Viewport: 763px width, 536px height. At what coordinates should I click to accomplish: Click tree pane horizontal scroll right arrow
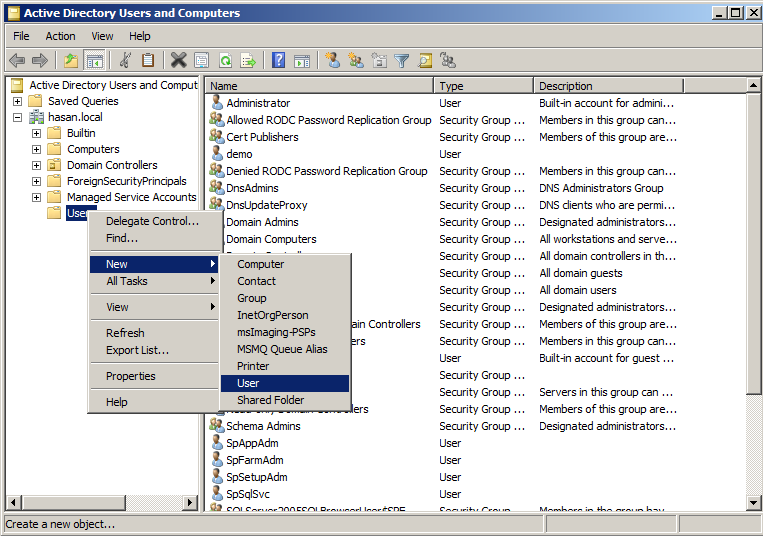click(190, 502)
